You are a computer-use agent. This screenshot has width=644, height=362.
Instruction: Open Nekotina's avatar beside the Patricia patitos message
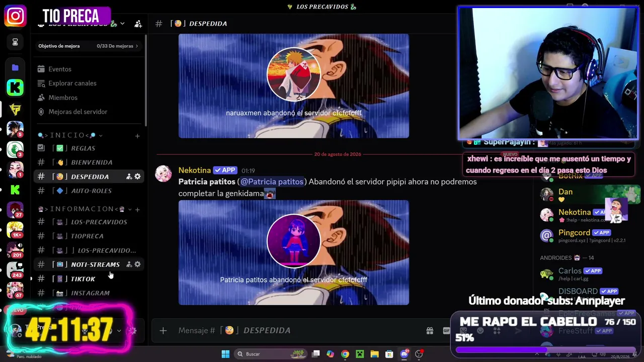point(164,173)
